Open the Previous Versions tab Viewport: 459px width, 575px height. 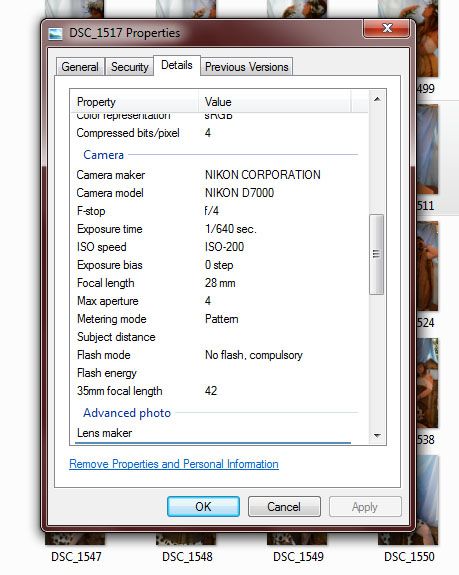pos(246,67)
